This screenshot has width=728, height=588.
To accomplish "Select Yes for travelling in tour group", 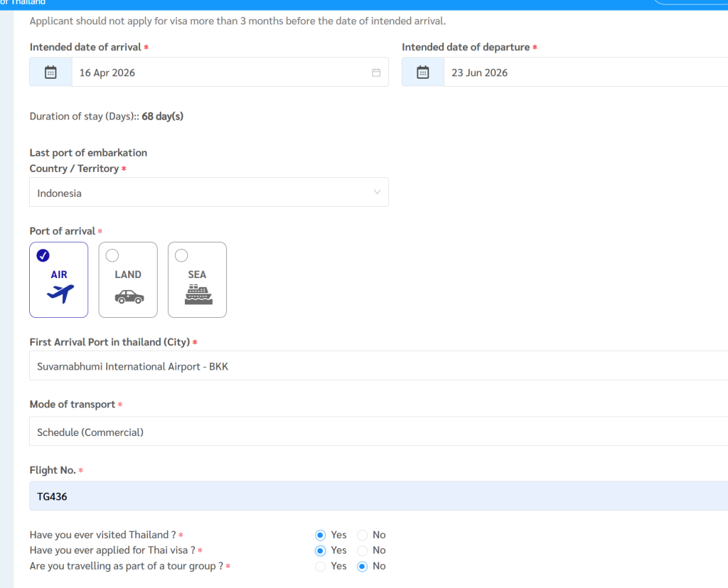I will pos(321,566).
